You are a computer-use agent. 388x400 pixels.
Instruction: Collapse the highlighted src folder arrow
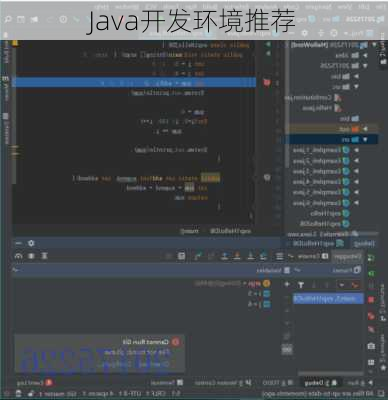click(x=365, y=139)
